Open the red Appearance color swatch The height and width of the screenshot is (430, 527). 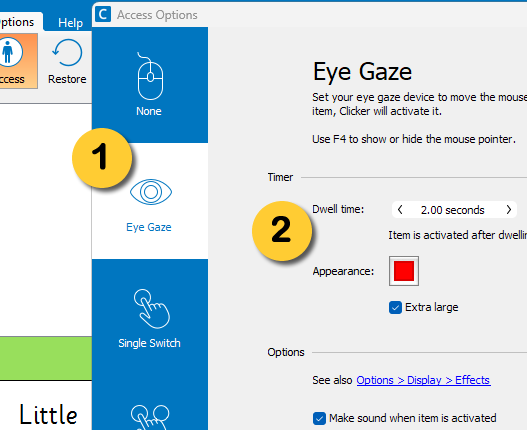tap(404, 271)
